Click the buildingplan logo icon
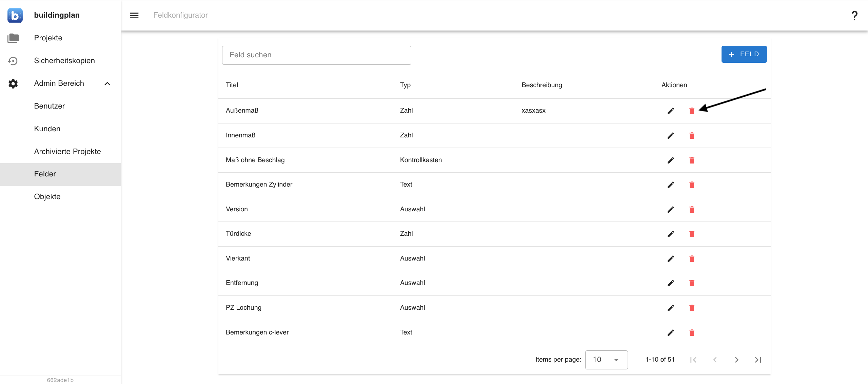The image size is (868, 384). tap(15, 15)
